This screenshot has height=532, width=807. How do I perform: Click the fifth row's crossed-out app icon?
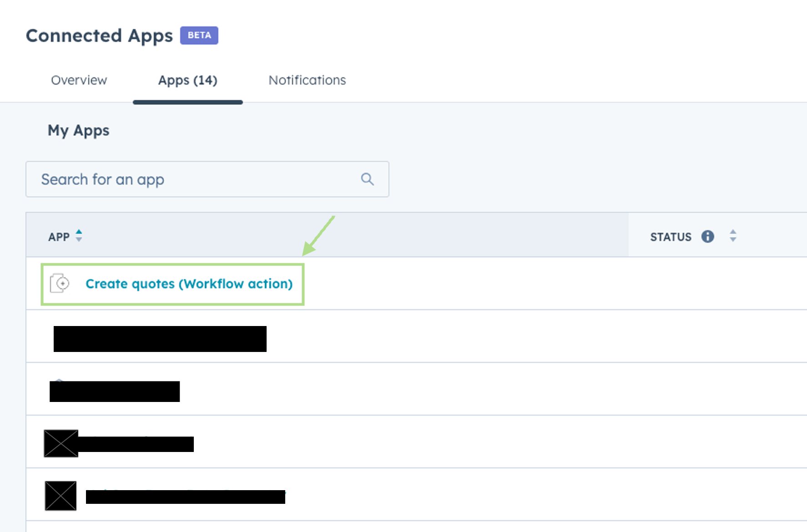click(x=61, y=496)
